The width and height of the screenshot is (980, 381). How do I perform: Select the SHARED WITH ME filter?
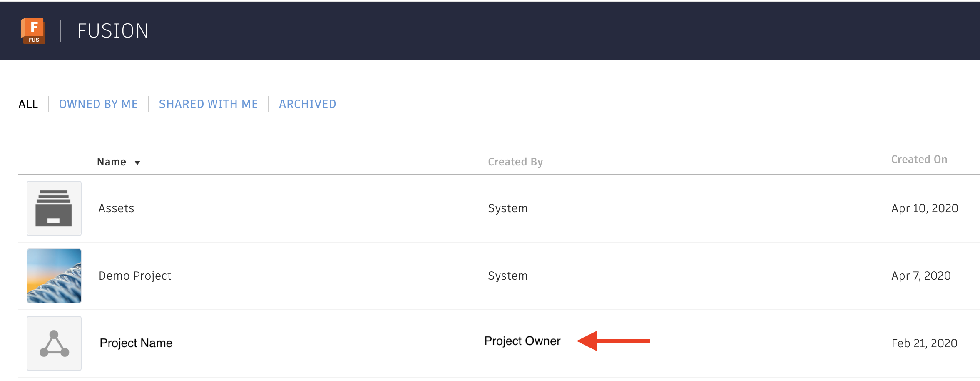pyautogui.click(x=208, y=104)
